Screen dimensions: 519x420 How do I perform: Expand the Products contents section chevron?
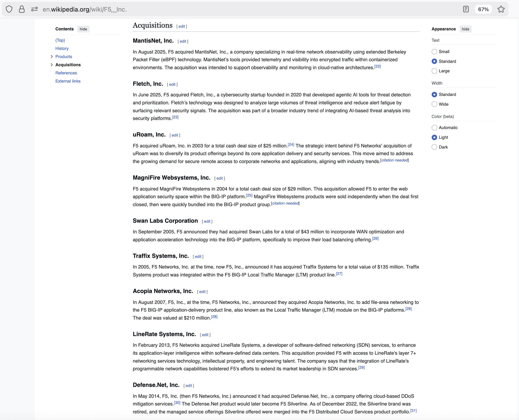pos(51,57)
